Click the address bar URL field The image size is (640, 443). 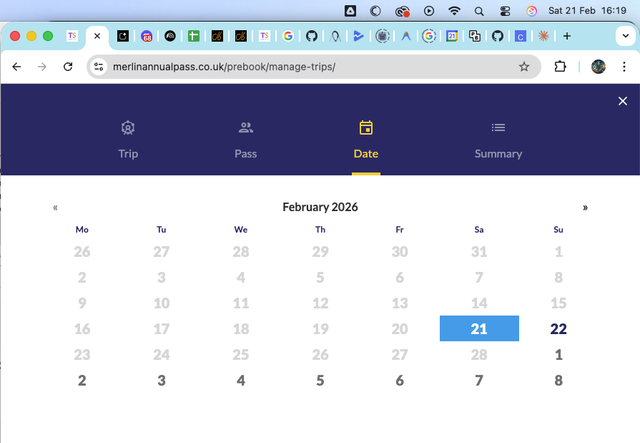pos(313,67)
